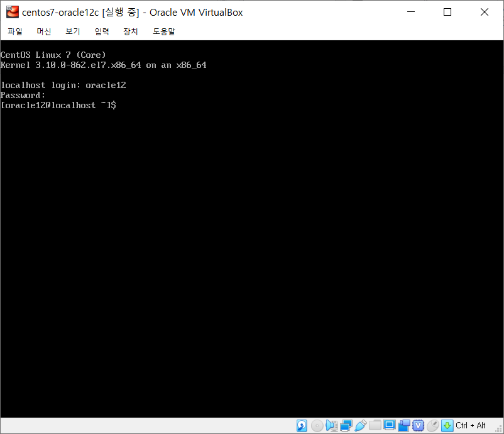This screenshot has width=504, height=434.
Task: Click the 'Password:' line in the terminal
Action: click(23, 95)
